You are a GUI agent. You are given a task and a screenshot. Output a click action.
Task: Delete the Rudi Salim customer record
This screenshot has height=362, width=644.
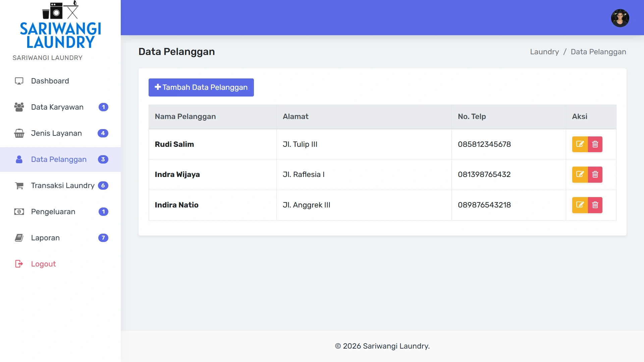coord(595,144)
